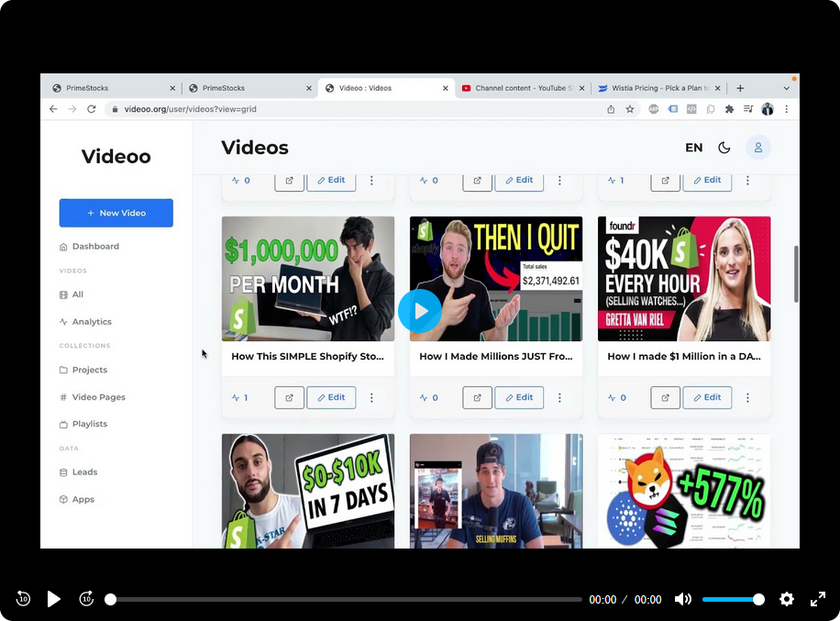This screenshot has width=840, height=621.
Task: Bookmark this page with the star icon
Action: point(630,109)
